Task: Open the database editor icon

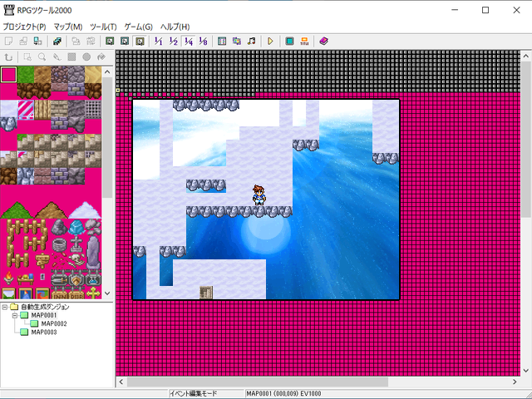Action: click(222, 41)
